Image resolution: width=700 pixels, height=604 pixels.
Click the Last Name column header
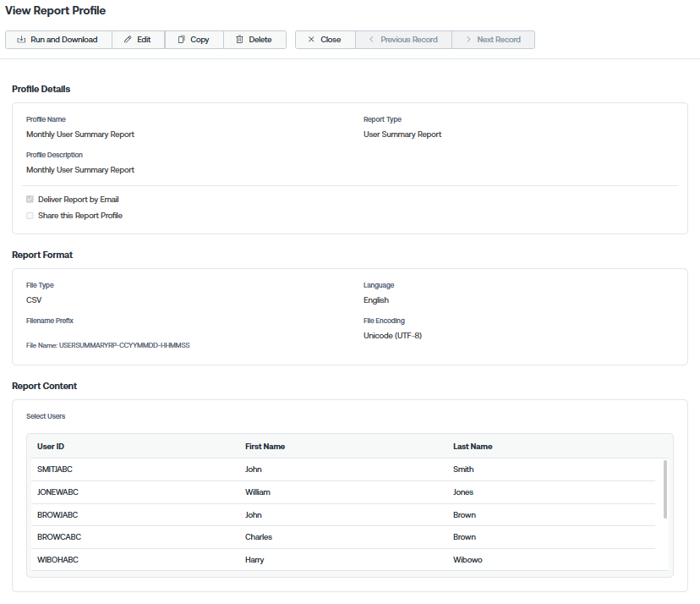[x=473, y=447]
